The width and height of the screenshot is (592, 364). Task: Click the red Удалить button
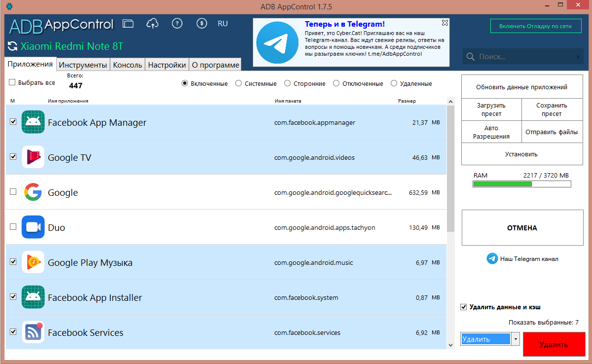tap(554, 344)
